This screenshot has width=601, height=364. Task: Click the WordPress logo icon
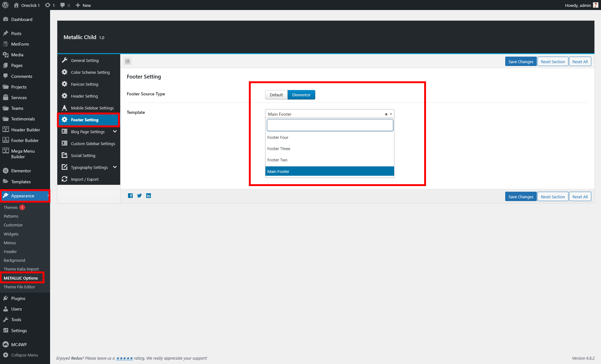(5, 5)
